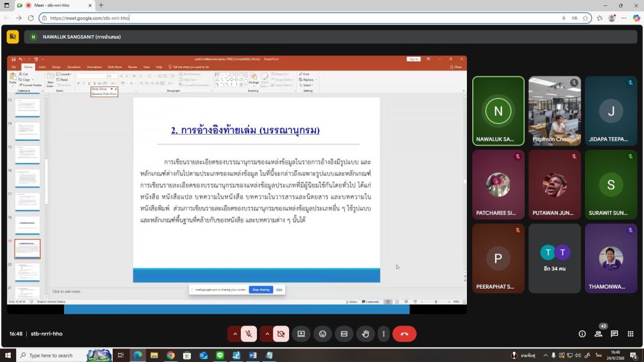Click the present screen icon
The image size is (644, 362).
click(301, 334)
